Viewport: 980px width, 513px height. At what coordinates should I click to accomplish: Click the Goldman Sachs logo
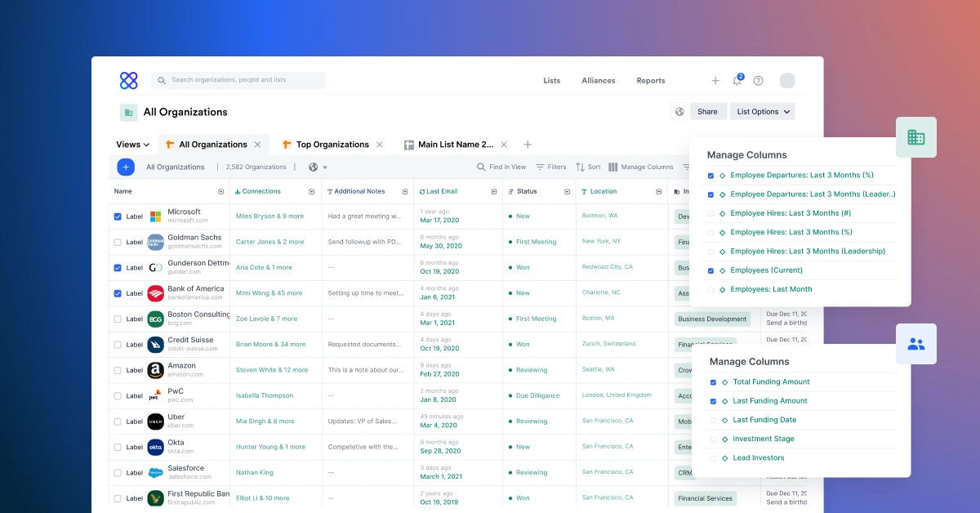(x=155, y=242)
